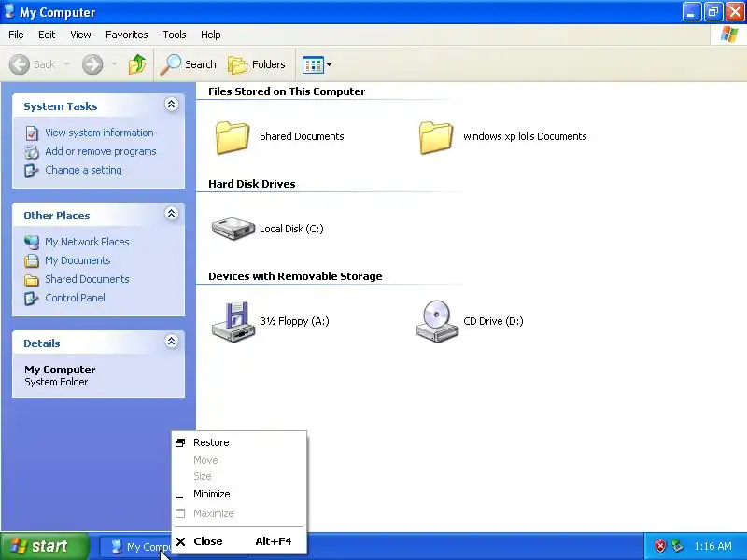Choose Close Alt+F4 from context menu
This screenshot has height=560, width=747.
tap(239, 541)
